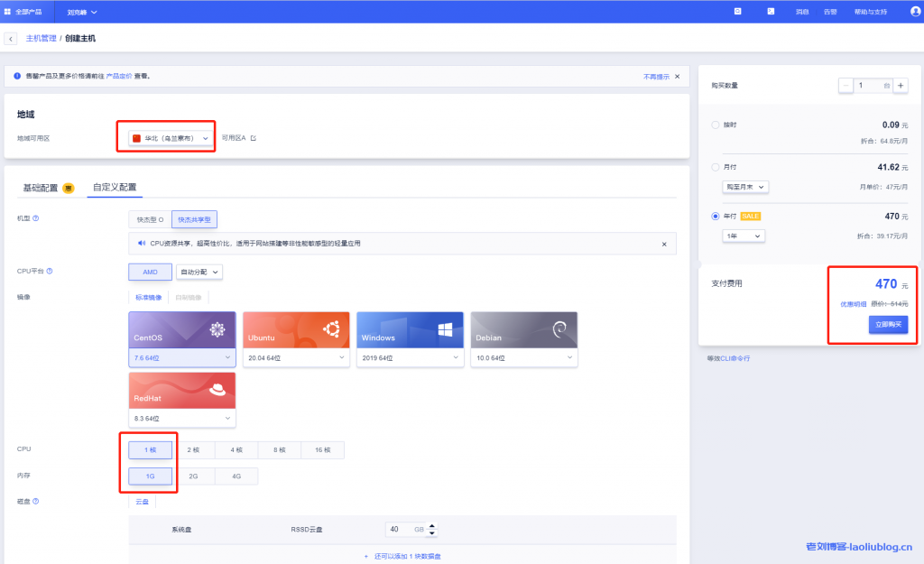Viewport: 924px width, 564px height.
Task: Click the help icon next to 机型
Action: (x=36, y=218)
